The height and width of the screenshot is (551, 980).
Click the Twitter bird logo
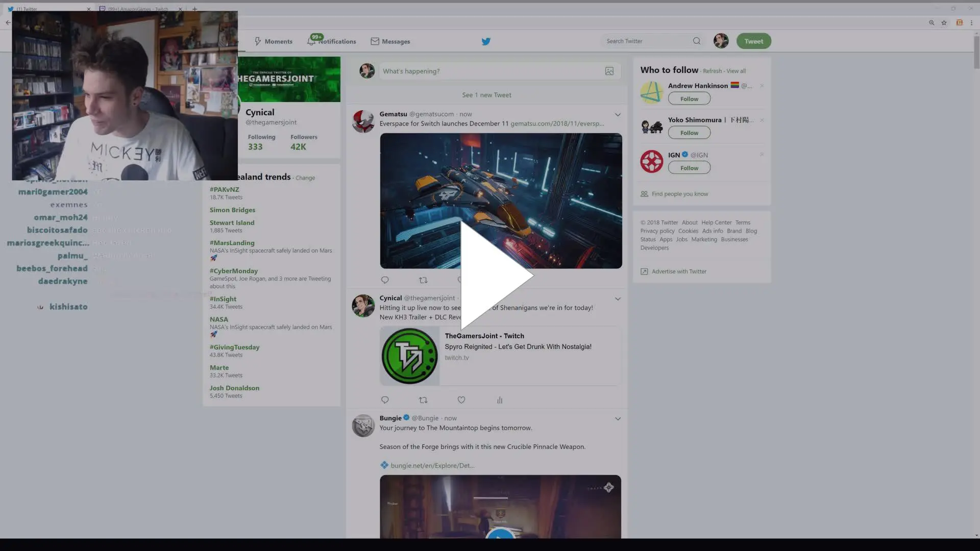click(486, 41)
